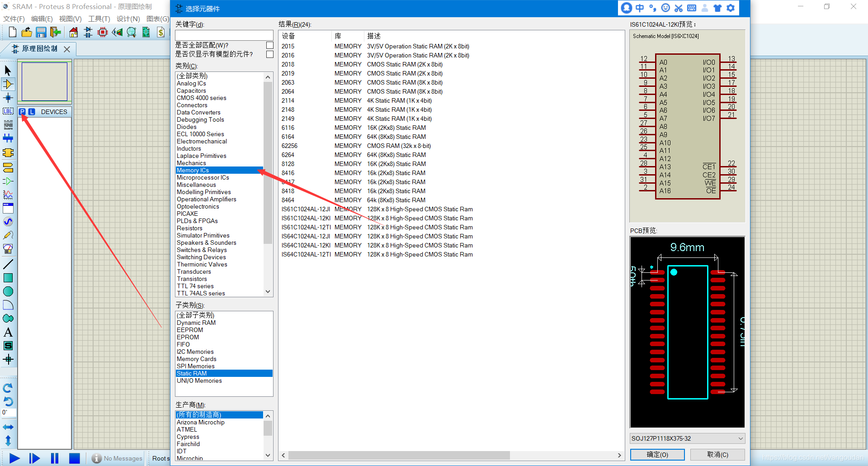Image resolution: width=868 pixels, height=466 pixels.
Task: Click the category list scroll-up arrow
Action: (268, 77)
